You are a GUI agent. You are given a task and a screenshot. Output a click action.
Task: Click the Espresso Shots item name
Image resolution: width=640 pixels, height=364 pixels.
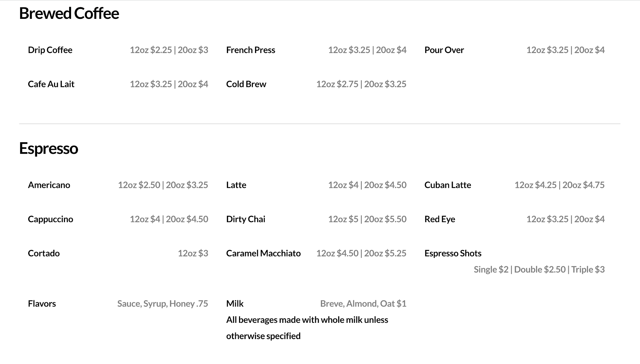tap(452, 253)
